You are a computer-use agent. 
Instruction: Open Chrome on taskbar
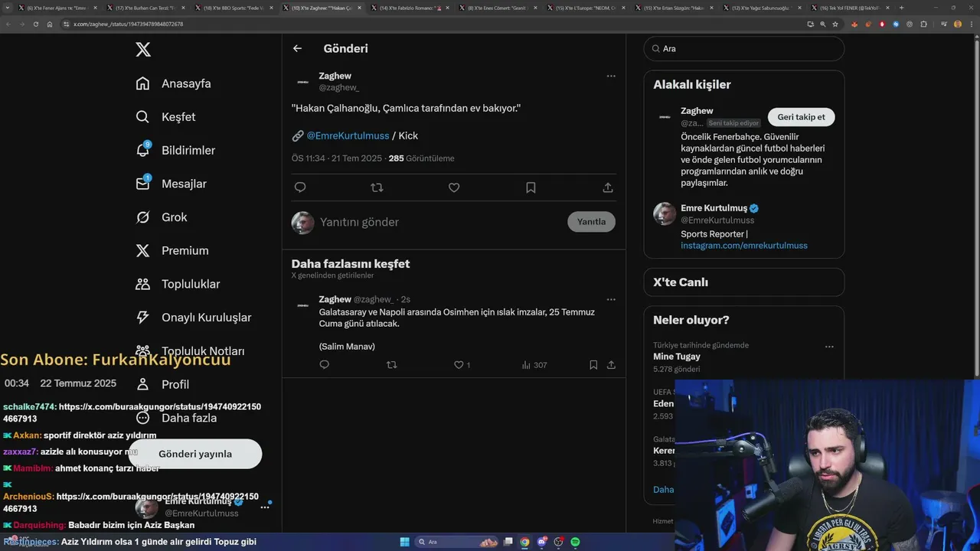point(524,542)
